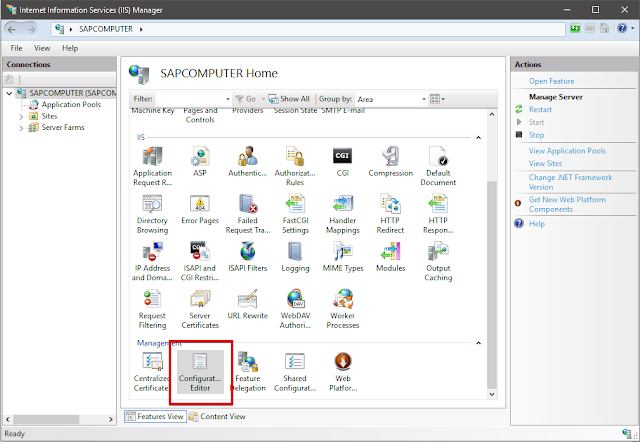Select Application Pools in Connections tree

tap(71, 104)
